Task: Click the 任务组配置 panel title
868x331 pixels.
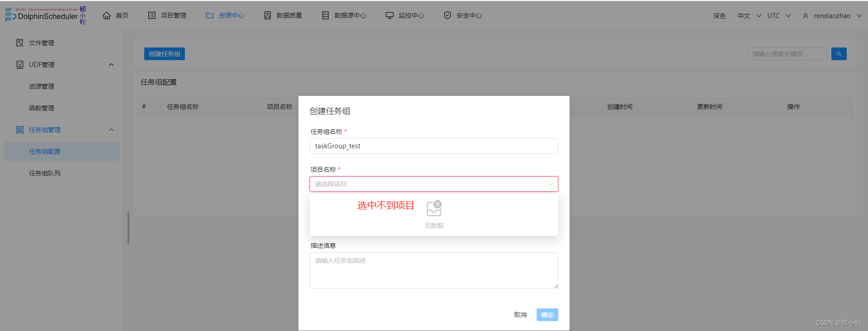Action: point(159,82)
